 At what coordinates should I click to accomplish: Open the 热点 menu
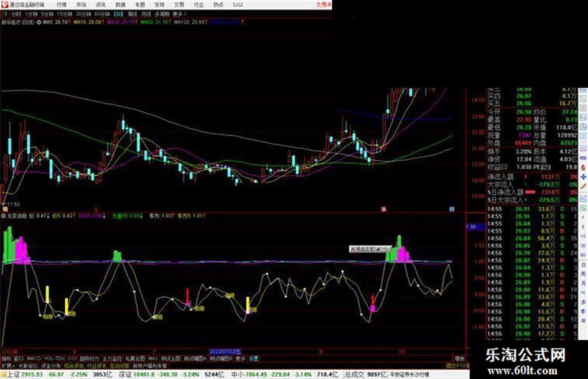(218, 5)
